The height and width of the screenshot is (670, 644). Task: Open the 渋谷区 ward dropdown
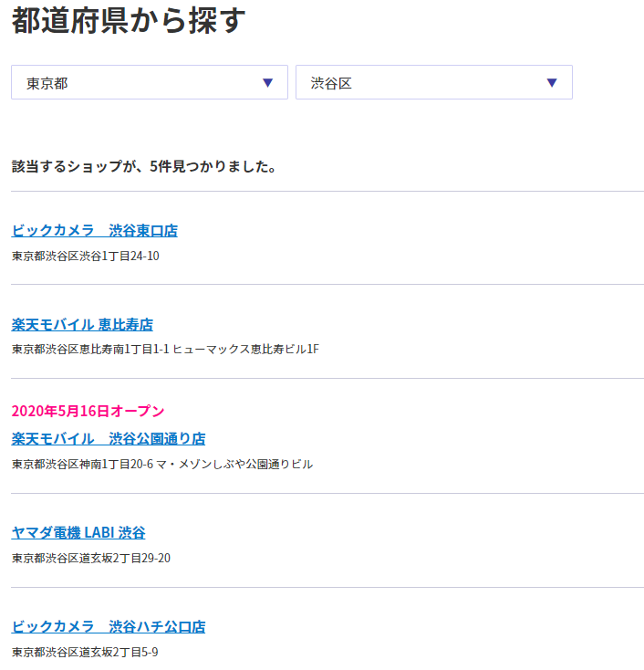[434, 82]
